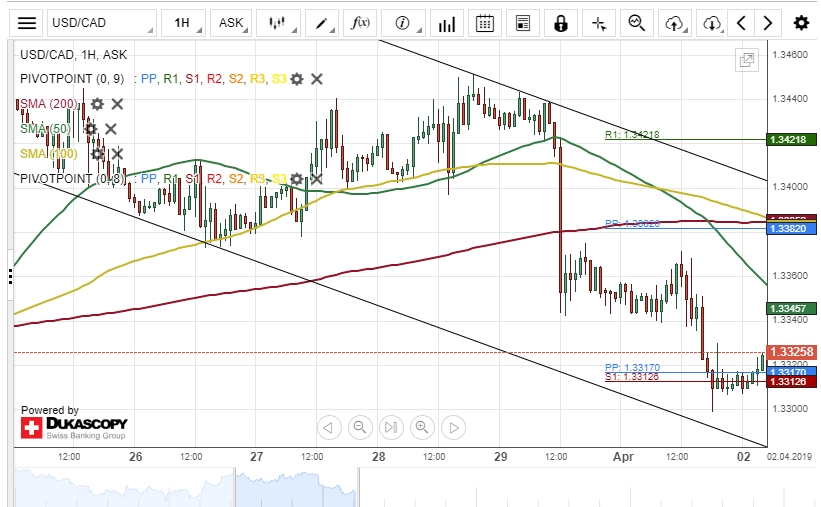This screenshot has height=507, width=821.
Task: Toggle the chart lock icon
Action: tap(560, 23)
